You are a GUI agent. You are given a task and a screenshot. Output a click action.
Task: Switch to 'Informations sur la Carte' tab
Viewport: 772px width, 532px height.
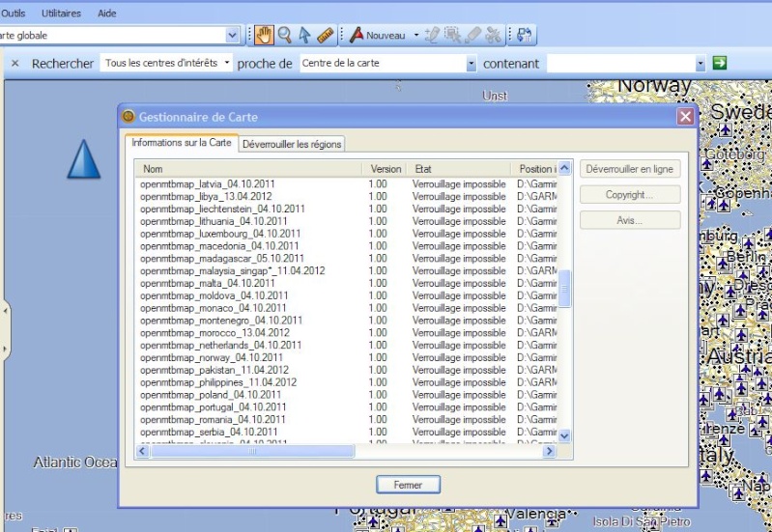tap(182, 143)
